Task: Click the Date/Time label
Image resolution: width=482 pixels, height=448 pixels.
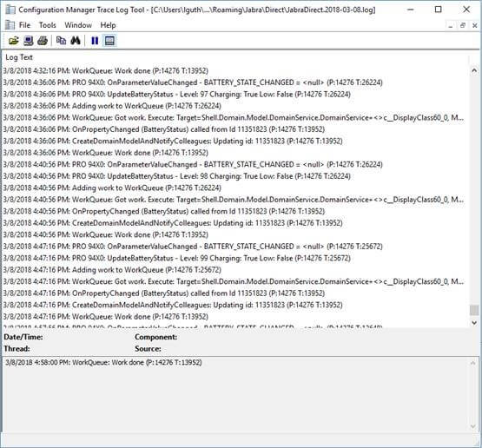Action: (23, 337)
